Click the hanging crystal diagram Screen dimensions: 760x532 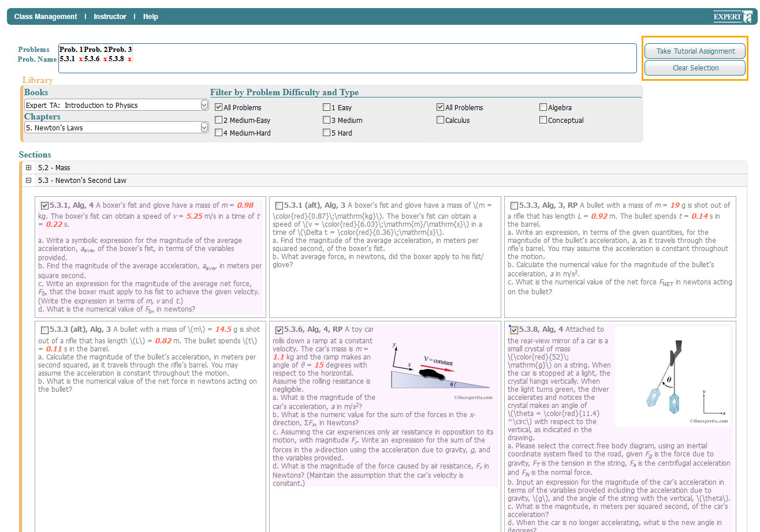(x=673, y=377)
